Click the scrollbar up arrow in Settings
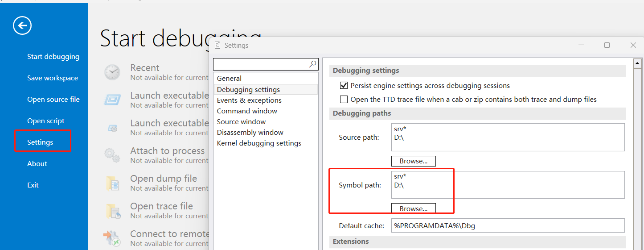Screen dimensions: 644x250 [637, 64]
